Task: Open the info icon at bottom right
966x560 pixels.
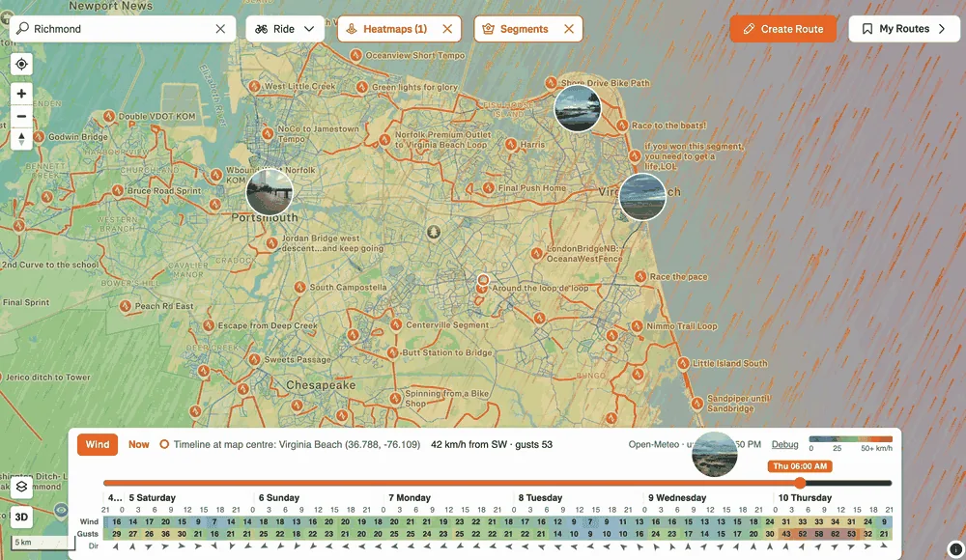Action: [955, 548]
